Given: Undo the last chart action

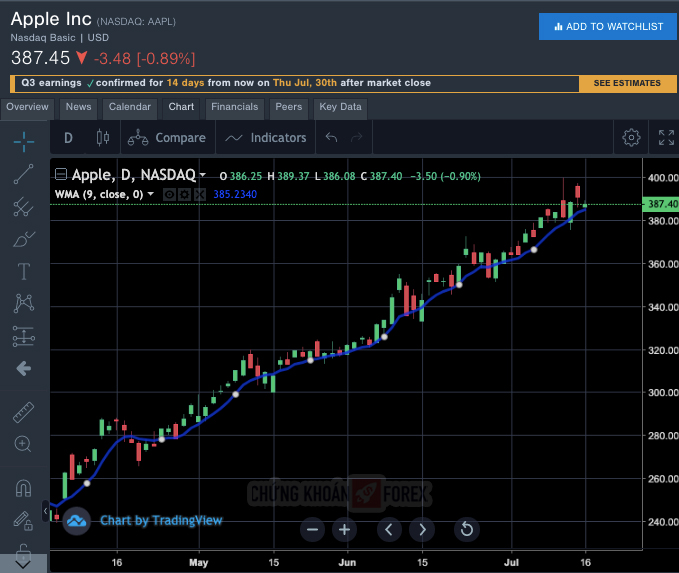Looking at the screenshot, I should click(331, 138).
